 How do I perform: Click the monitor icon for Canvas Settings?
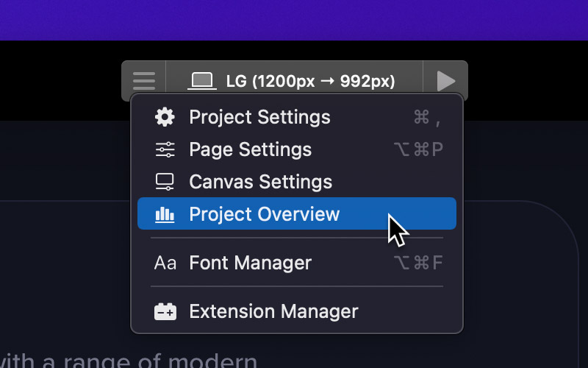click(x=165, y=182)
